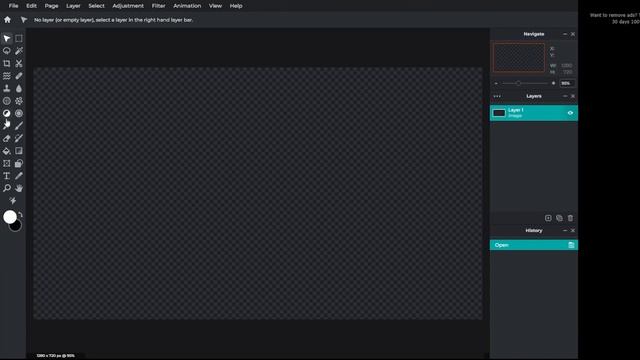Select the Focus aperture flower tool
Screen dimensions: 640x360
19,101
